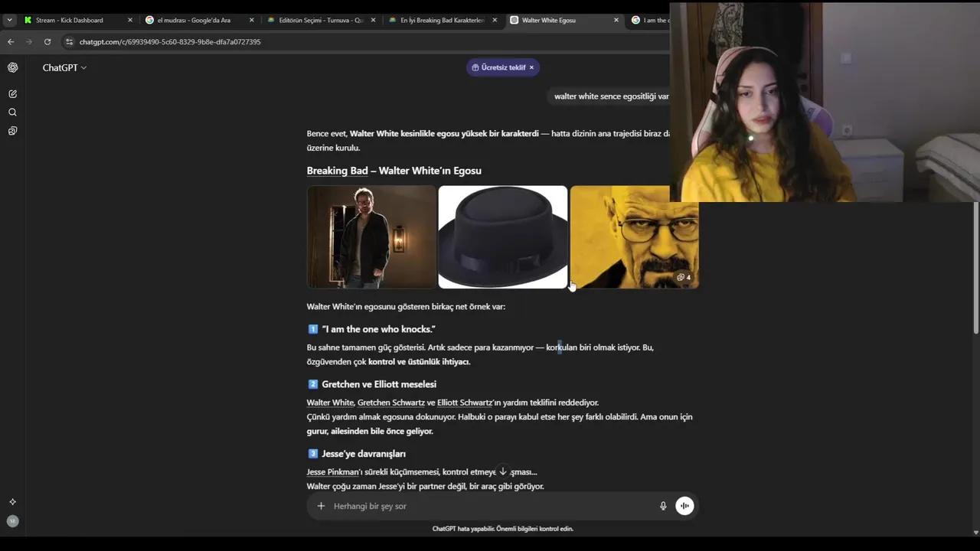Start voice mode with waveform button
This screenshot has width=980, height=551.
pyautogui.click(x=684, y=506)
